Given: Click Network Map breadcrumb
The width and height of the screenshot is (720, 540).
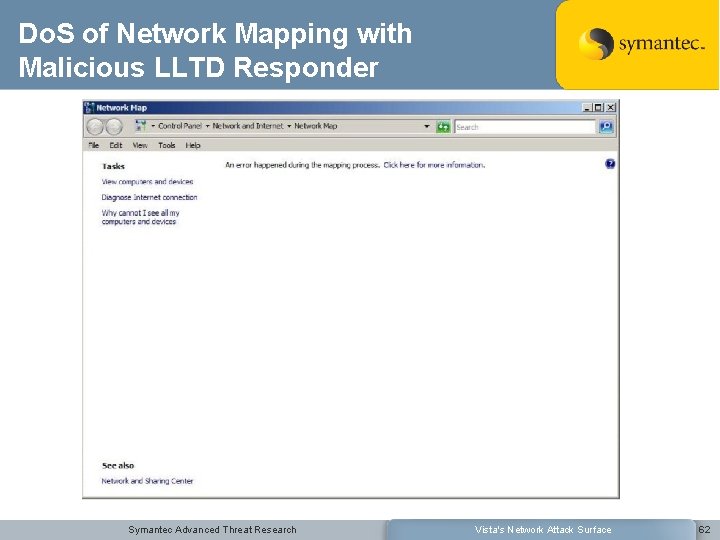Looking at the screenshot, I should pos(315,126).
